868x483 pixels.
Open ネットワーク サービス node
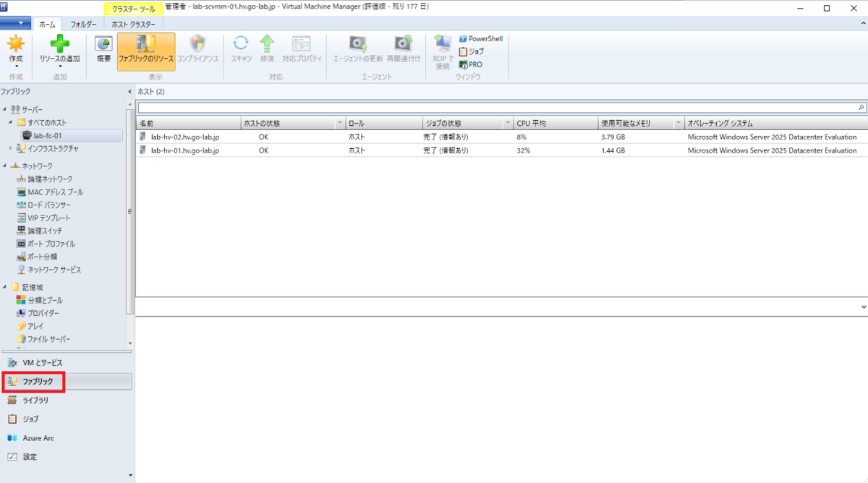point(48,270)
